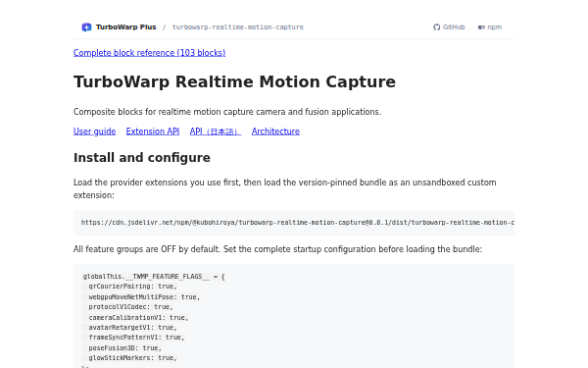
Task: Click the glowStickMarkers: true line
Action: (132, 357)
